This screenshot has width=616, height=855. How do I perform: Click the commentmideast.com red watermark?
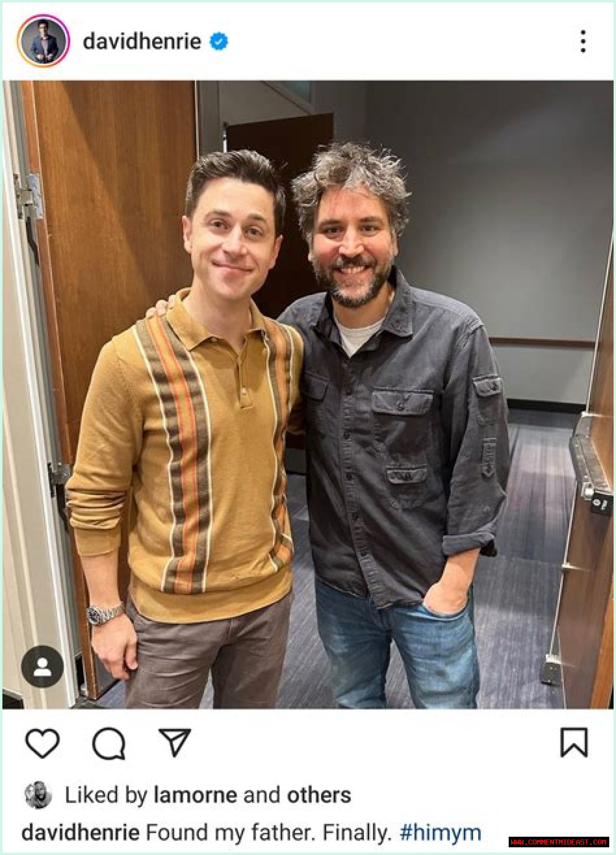(559, 842)
